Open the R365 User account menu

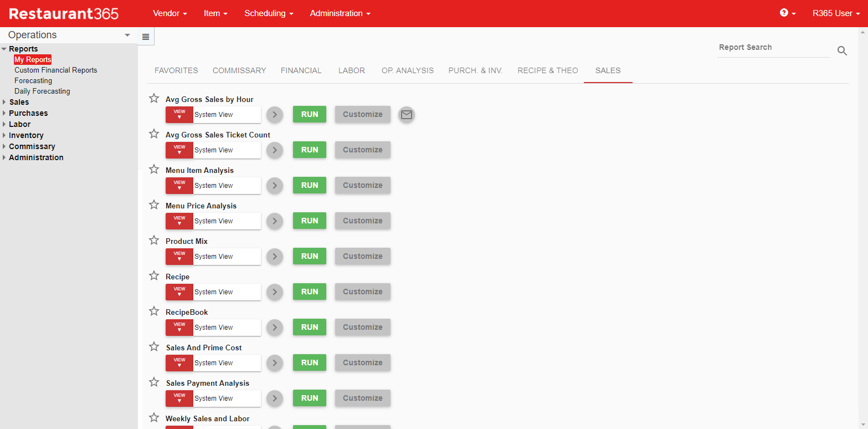pos(836,13)
